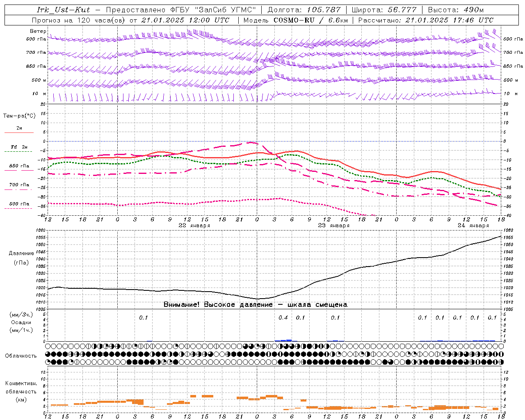Click the provider text ФГБУ "ЗапСиб УГМС"
This screenshot has height=420, width=525.
tap(213, 10)
